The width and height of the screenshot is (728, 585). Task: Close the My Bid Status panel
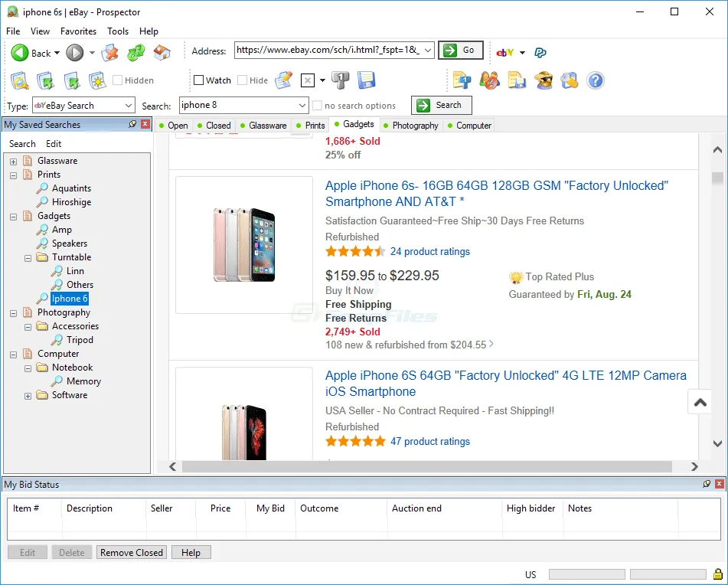(719, 484)
